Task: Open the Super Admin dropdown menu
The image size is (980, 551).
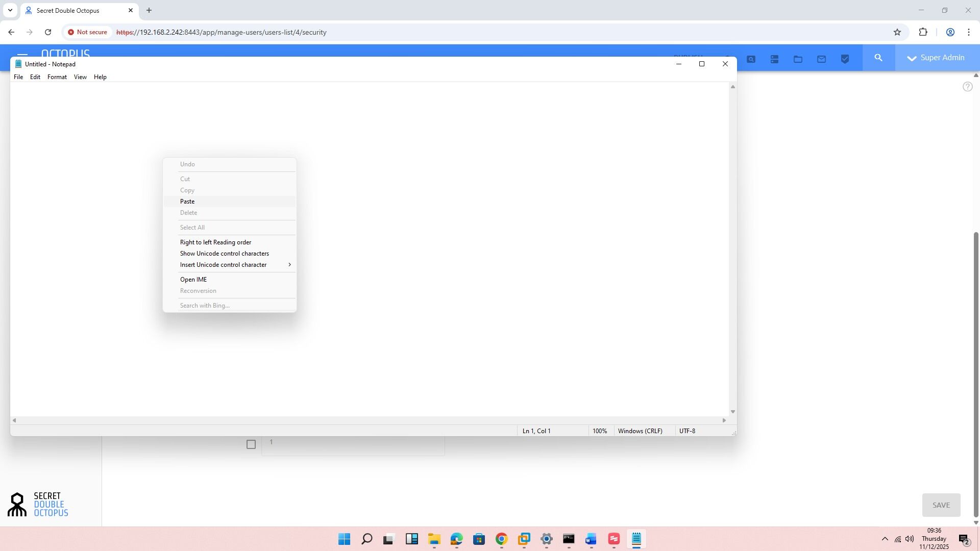Action: (937, 58)
